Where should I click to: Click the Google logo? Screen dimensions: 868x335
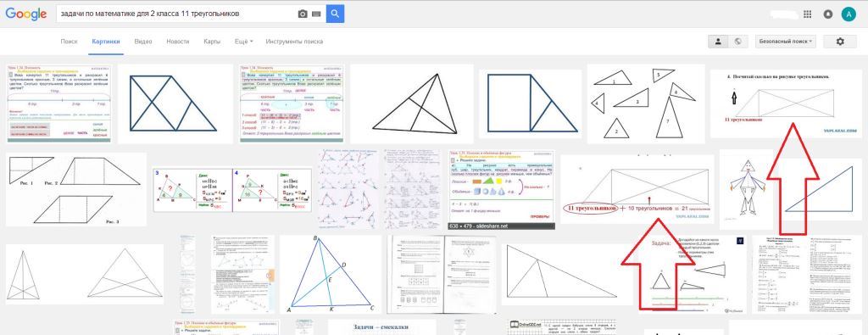pyautogui.click(x=26, y=14)
